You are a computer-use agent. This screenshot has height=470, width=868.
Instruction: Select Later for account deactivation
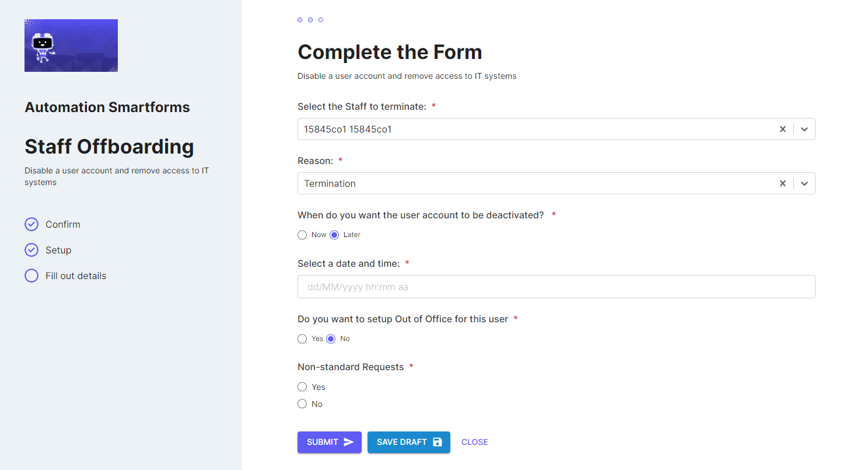point(334,235)
